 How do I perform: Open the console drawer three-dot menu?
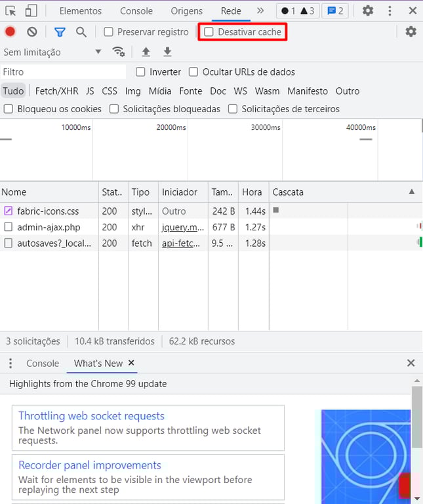pos(10,363)
